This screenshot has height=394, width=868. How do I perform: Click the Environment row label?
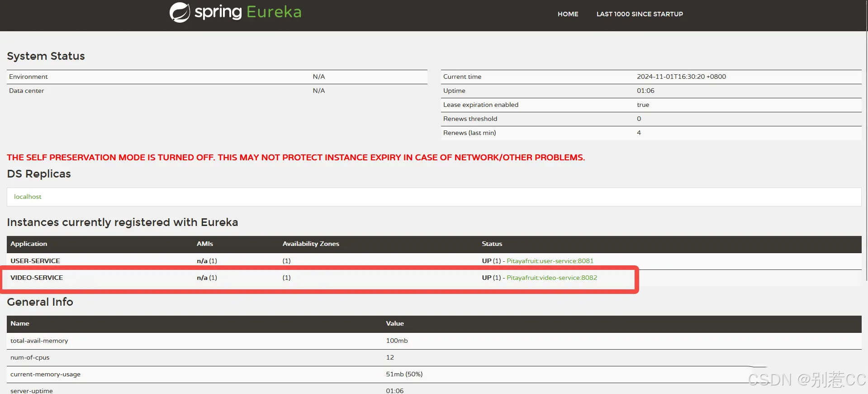click(x=28, y=77)
